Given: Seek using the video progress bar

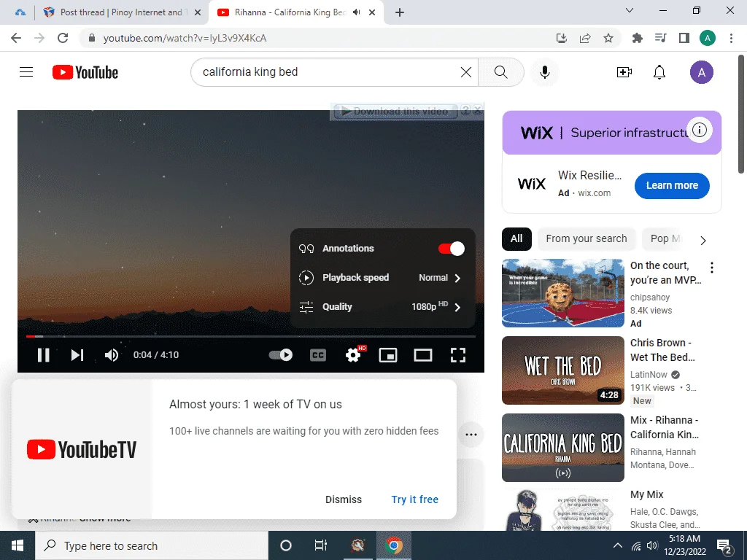Looking at the screenshot, I should 251,336.
